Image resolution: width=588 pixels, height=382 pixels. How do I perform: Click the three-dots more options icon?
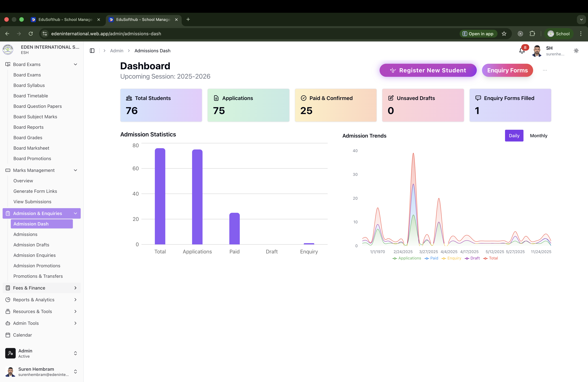click(545, 70)
